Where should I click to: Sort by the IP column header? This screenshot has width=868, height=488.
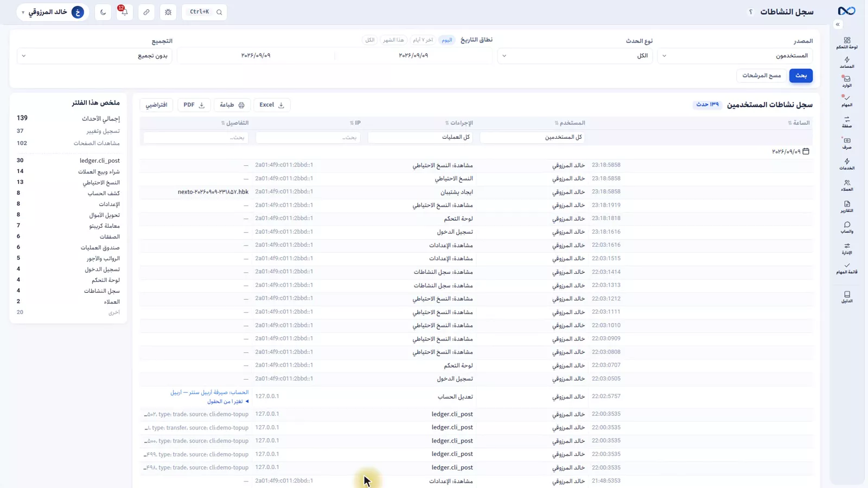355,123
